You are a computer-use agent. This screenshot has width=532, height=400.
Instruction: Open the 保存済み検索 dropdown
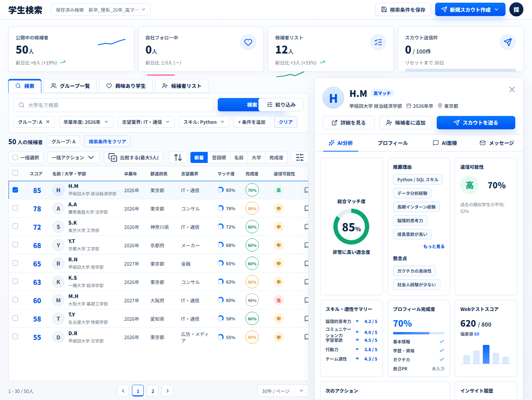point(101,10)
